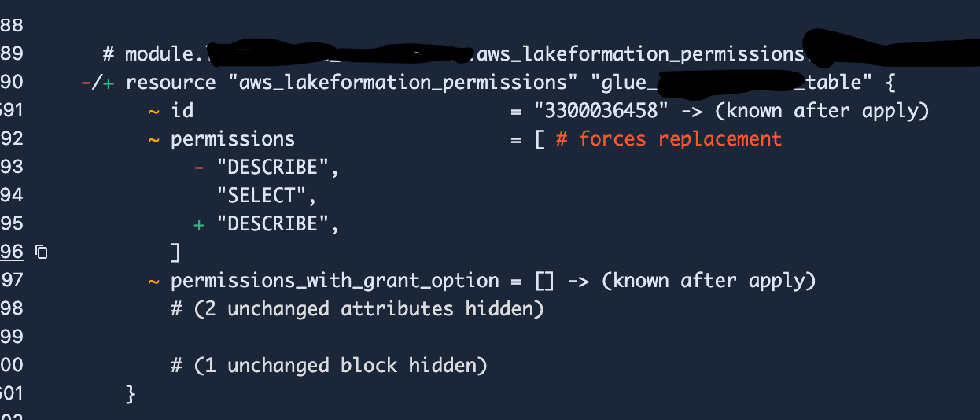Click "(2 unchanged attributes hidden)" comment
Screen dimensions: 980x420
coord(357,309)
